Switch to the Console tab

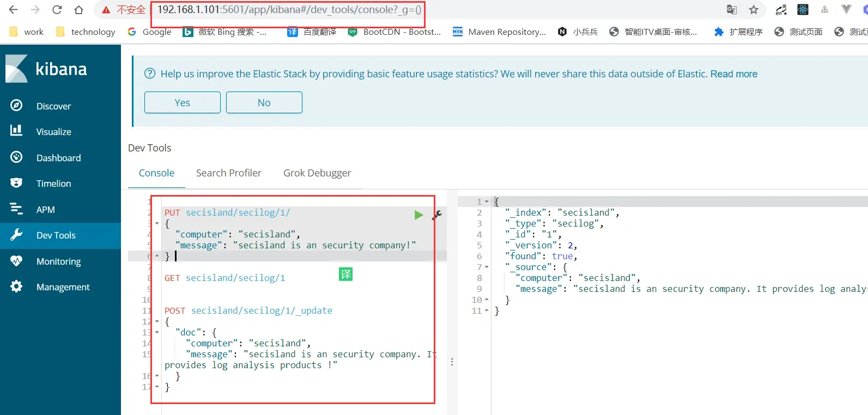tap(156, 173)
